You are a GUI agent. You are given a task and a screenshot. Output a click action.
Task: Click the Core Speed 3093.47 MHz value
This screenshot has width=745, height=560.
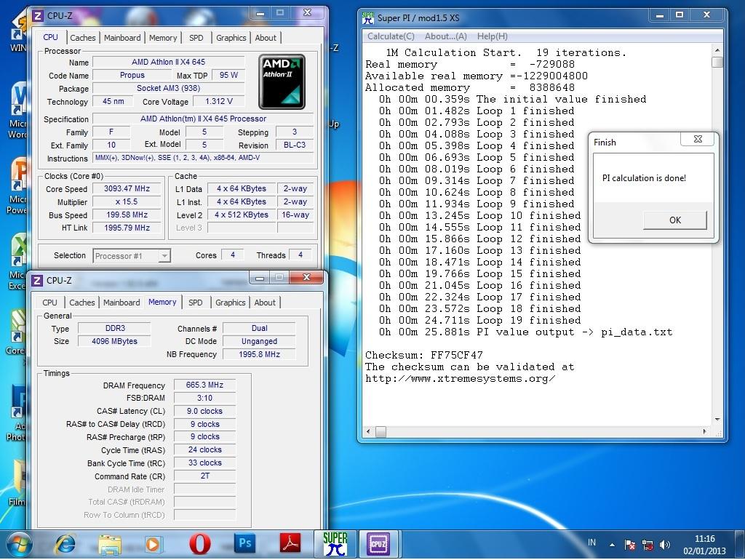click(x=127, y=188)
